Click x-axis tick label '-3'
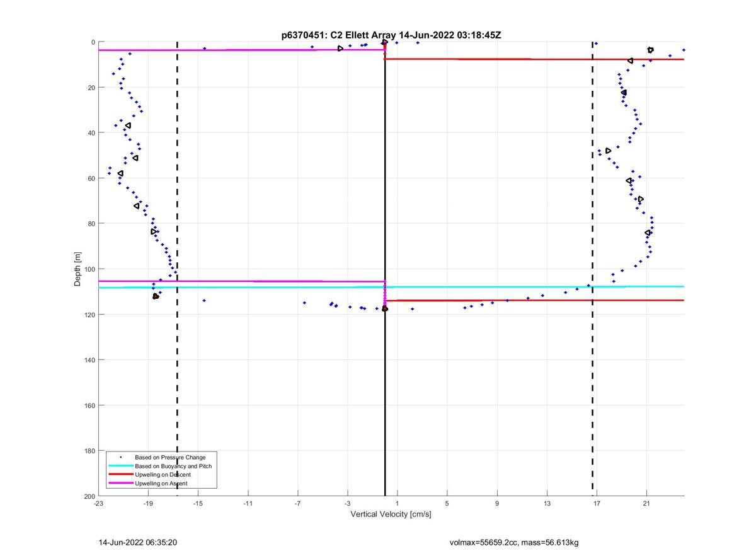Viewport: 756px width, 558px height. pos(347,503)
